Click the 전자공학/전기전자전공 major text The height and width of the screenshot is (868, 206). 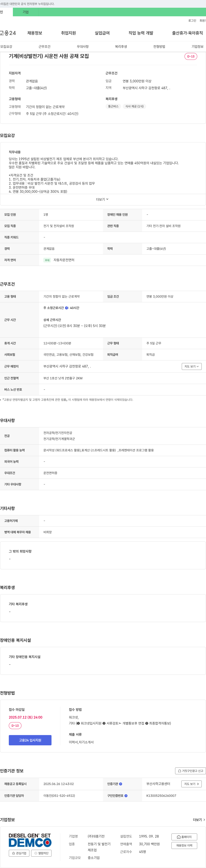click(x=58, y=433)
